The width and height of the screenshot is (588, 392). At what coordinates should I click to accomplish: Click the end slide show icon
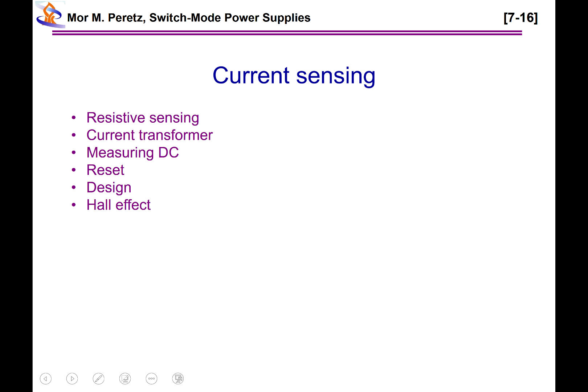pos(178,379)
